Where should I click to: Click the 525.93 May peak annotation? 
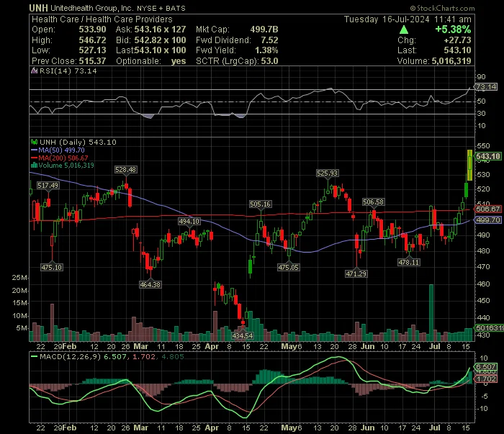pos(327,173)
